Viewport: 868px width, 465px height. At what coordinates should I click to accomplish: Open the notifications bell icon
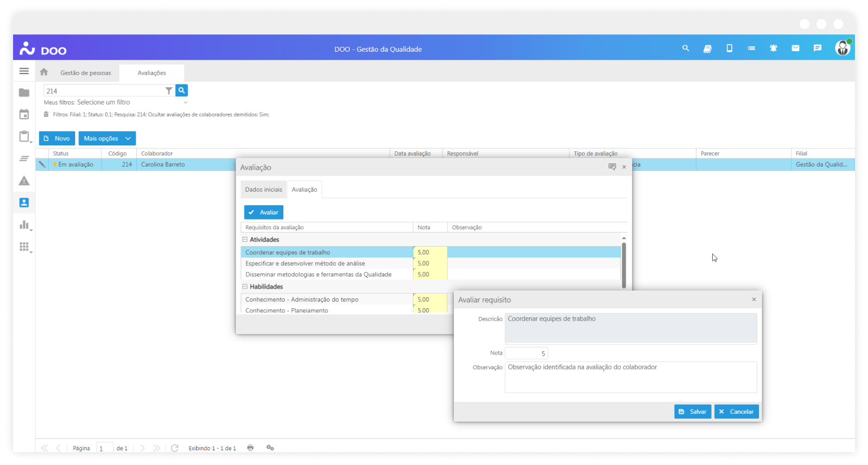pyautogui.click(x=773, y=48)
